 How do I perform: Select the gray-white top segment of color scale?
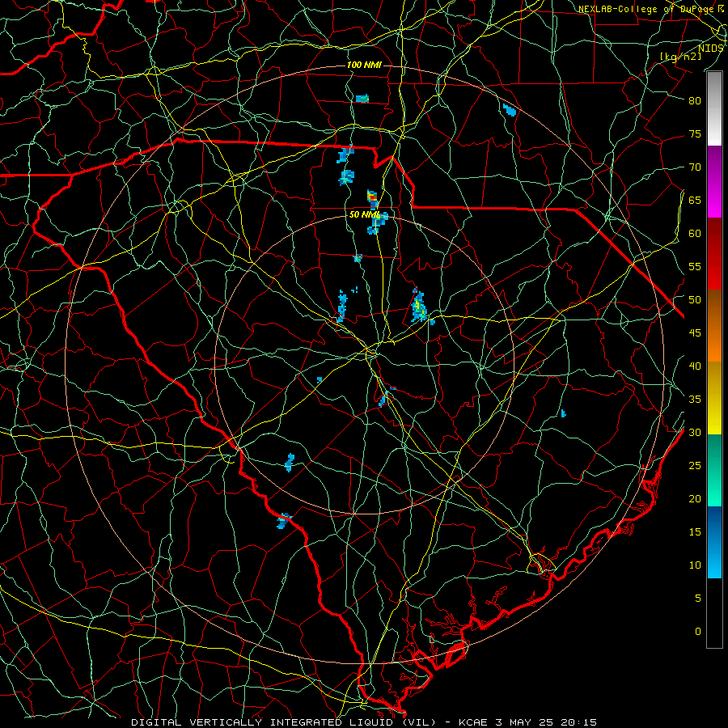tap(714, 108)
